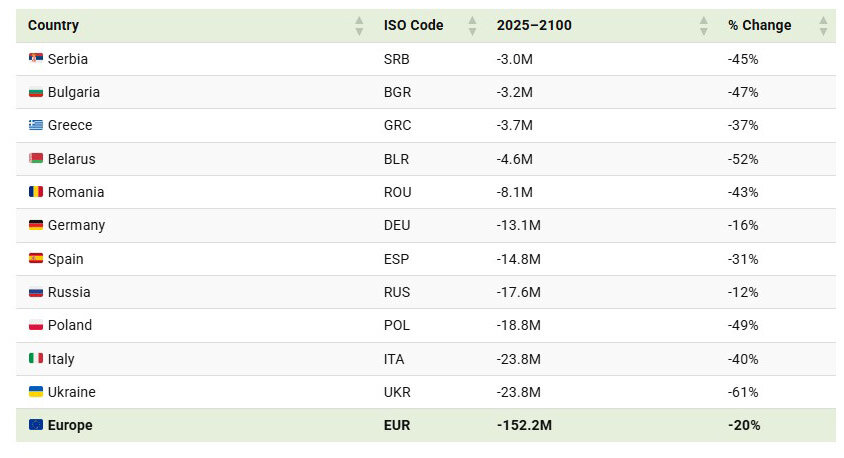
Task: Click the Romania flag icon
Action: (36, 192)
